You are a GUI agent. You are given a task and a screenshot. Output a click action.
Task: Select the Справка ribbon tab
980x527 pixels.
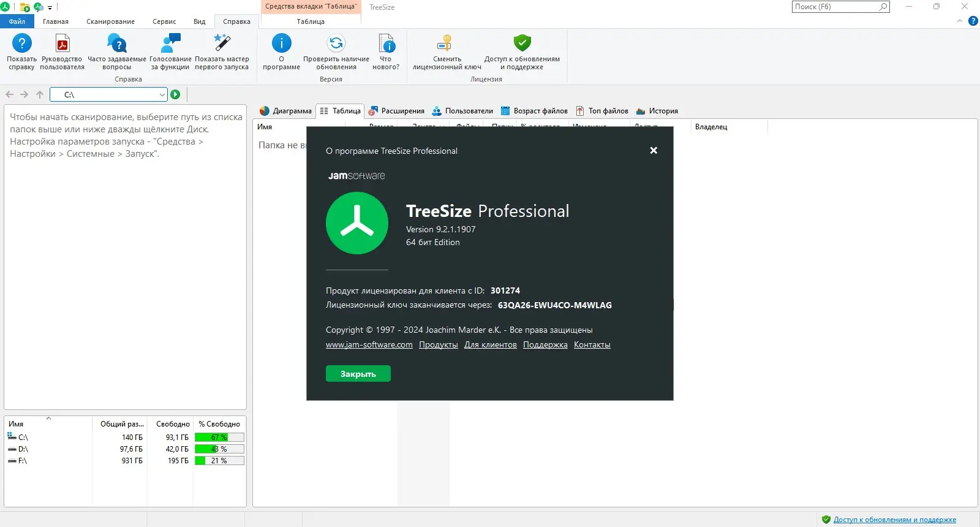point(236,21)
